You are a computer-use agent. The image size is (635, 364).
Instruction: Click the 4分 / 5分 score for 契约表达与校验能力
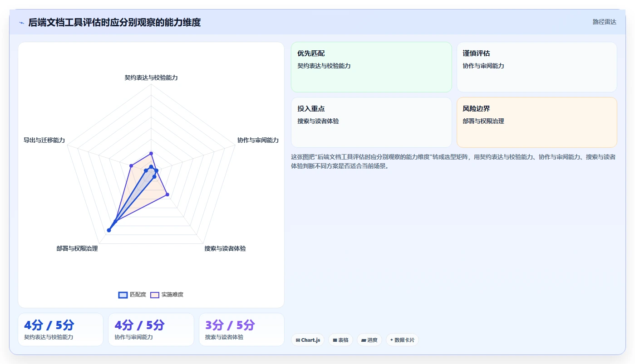[49, 325]
